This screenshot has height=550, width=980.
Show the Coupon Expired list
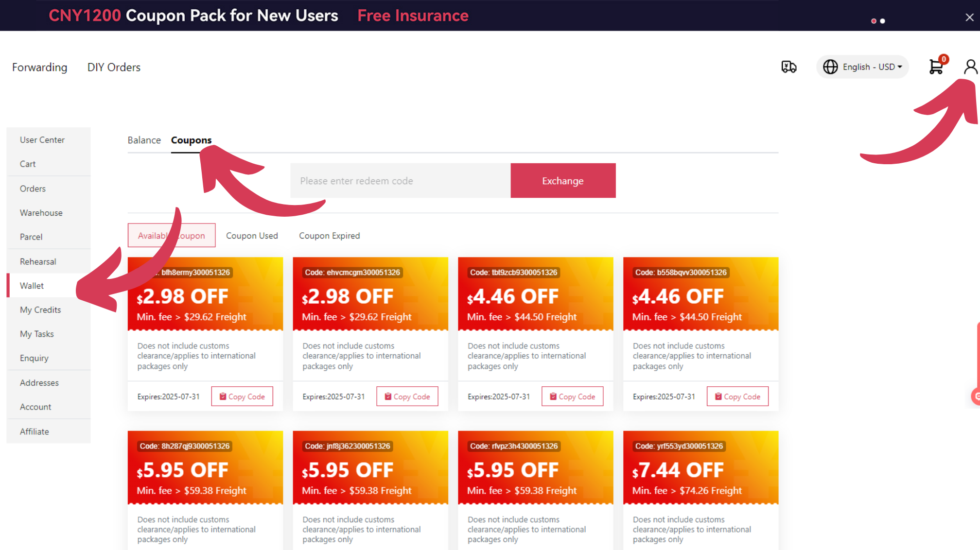click(330, 236)
